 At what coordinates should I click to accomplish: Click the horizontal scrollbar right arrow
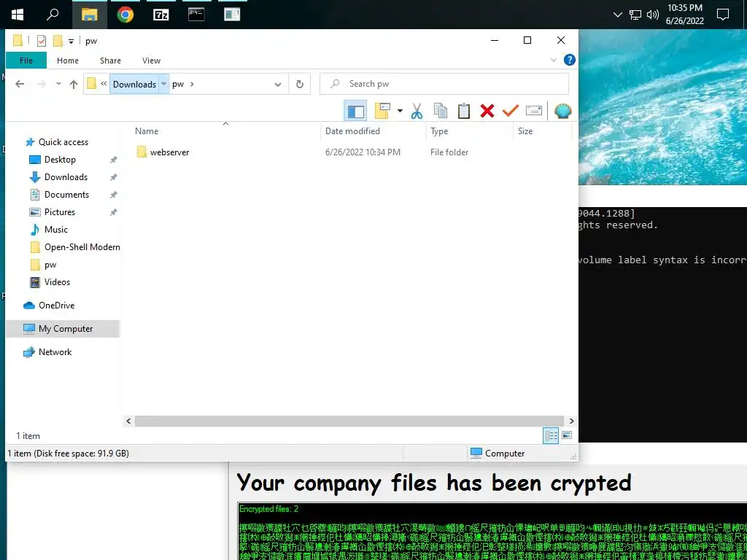571,421
